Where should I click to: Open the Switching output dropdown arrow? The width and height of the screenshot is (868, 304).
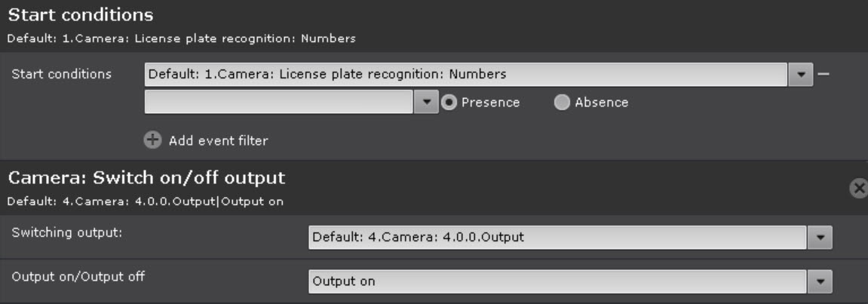820,238
